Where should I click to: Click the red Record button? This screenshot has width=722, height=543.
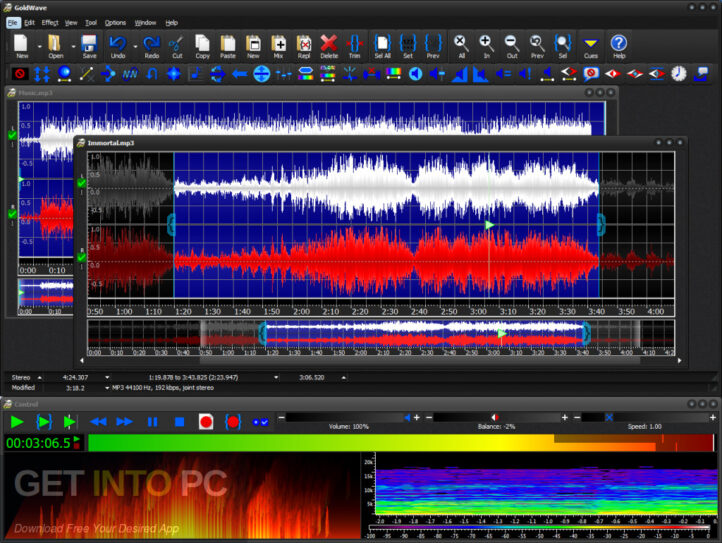[x=206, y=422]
